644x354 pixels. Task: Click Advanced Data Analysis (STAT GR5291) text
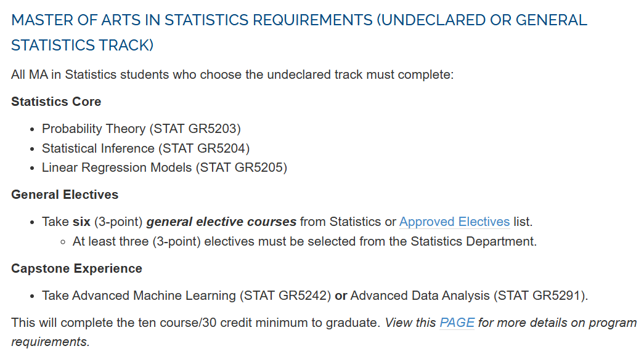[469, 296]
